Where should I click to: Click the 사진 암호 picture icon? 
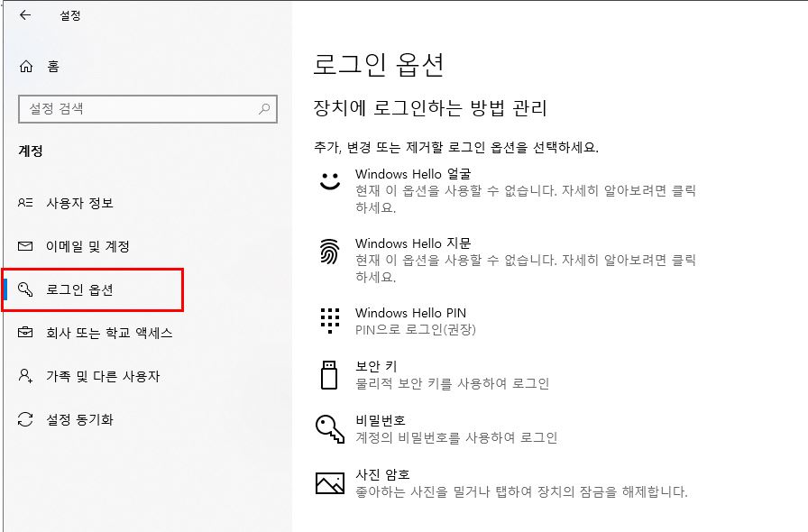pyautogui.click(x=330, y=483)
